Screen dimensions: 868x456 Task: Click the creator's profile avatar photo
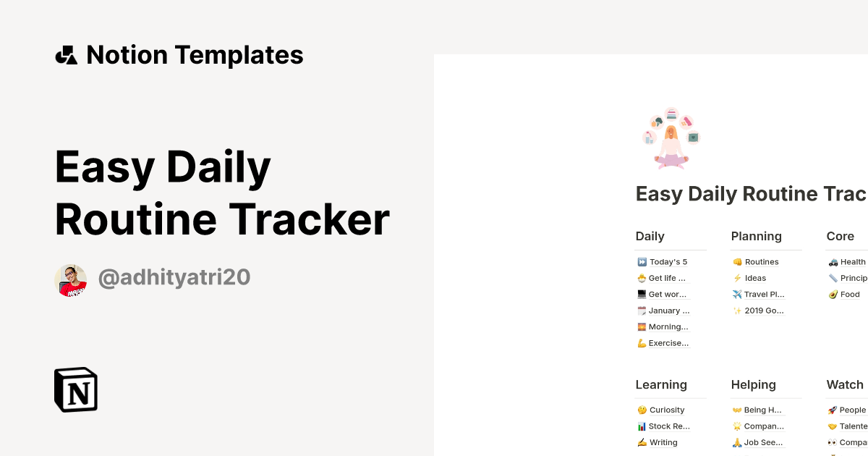(71, 280)
